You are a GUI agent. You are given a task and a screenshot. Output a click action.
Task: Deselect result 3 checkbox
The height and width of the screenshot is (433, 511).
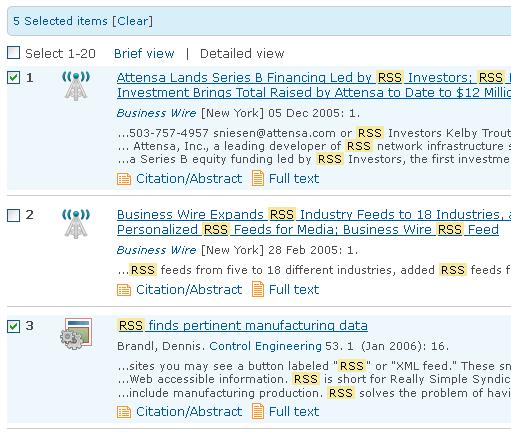[x=13, y=326]
